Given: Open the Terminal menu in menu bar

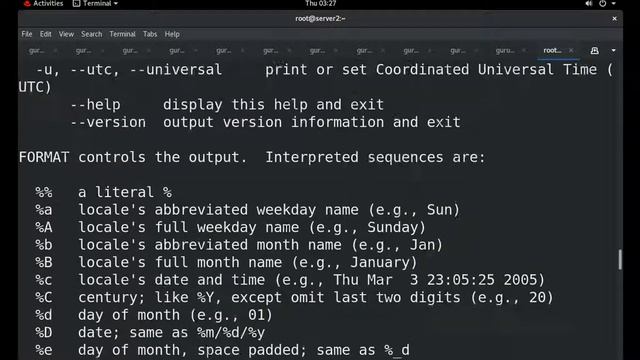Looking at the screenshot, I should tap(122, 34).
